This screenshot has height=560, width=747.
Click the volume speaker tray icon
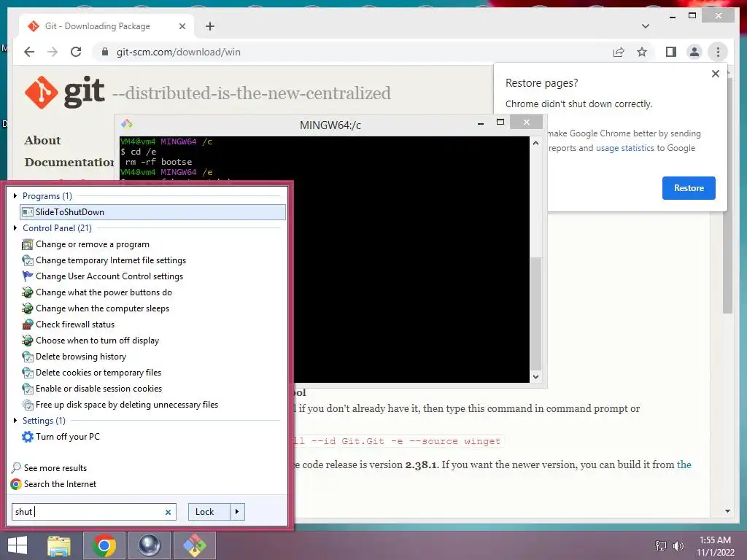678,546
